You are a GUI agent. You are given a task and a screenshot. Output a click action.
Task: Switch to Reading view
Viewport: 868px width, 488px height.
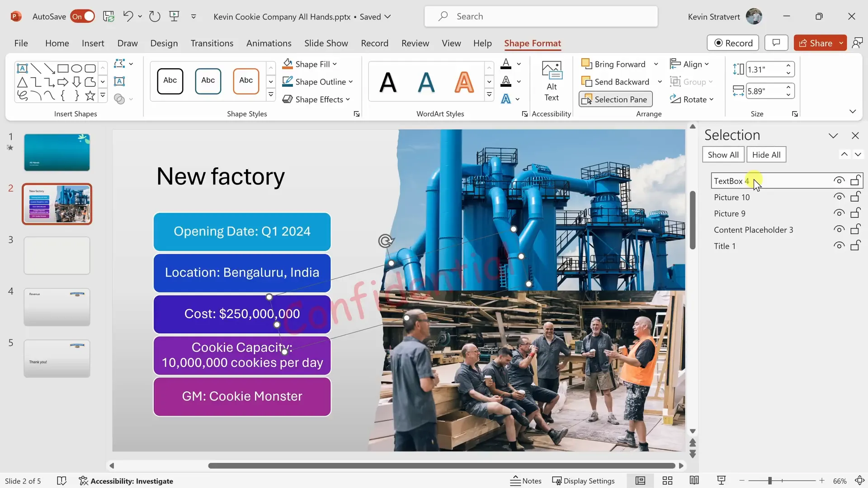point(694,481)
